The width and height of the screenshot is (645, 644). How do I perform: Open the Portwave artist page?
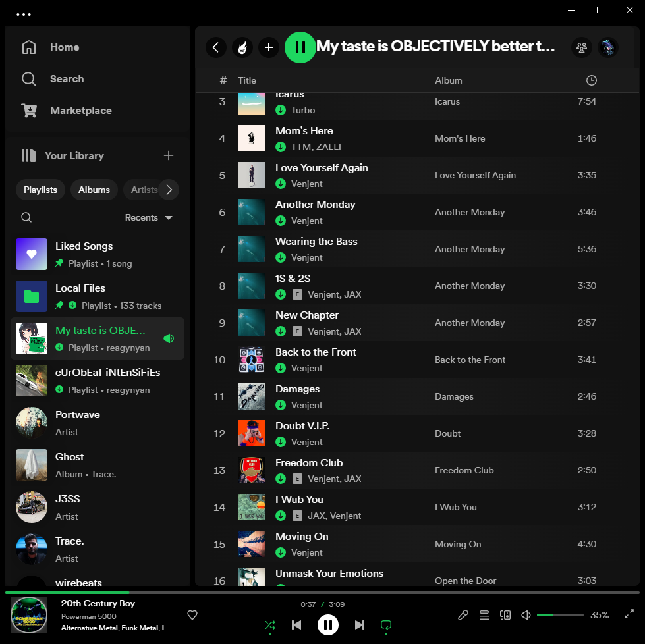click(98, 423)
